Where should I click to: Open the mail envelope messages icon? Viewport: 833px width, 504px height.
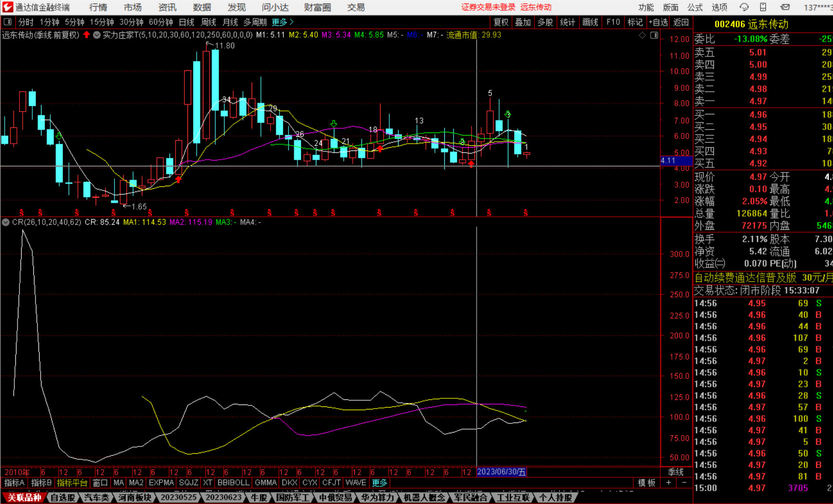(785, 7)
